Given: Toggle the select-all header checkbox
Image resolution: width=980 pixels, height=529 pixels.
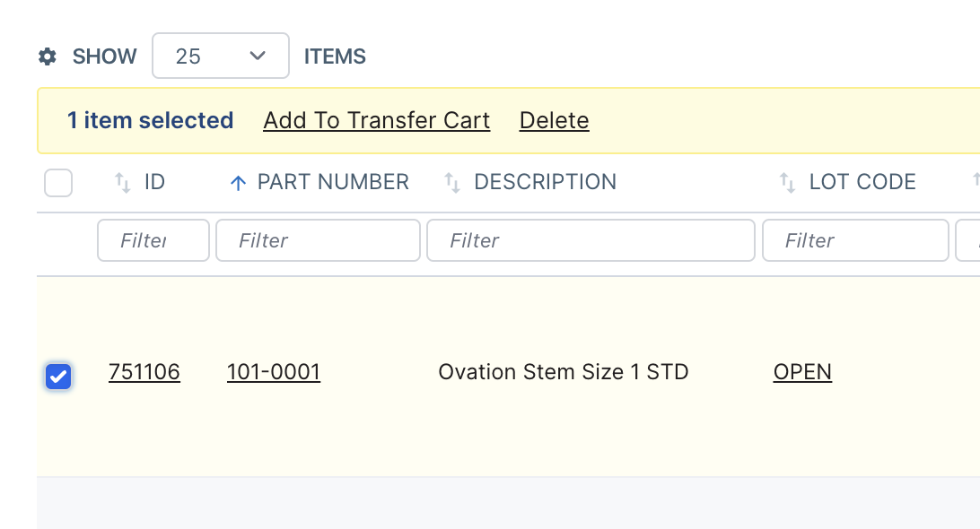Looking at the screenshot, I should pyautogui.click(x=58, y=183).
